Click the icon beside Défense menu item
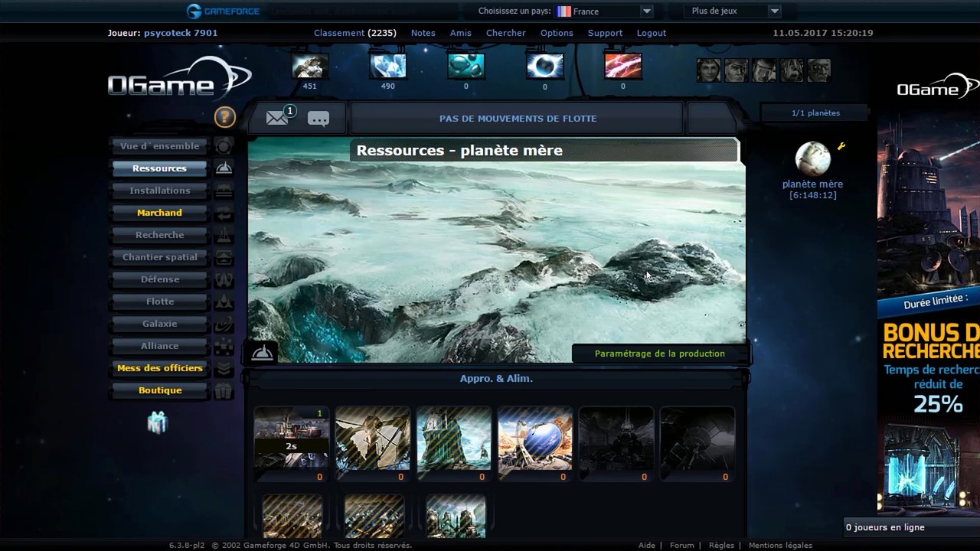The height and width of the screenshot is (551, 980). [224, 279]
